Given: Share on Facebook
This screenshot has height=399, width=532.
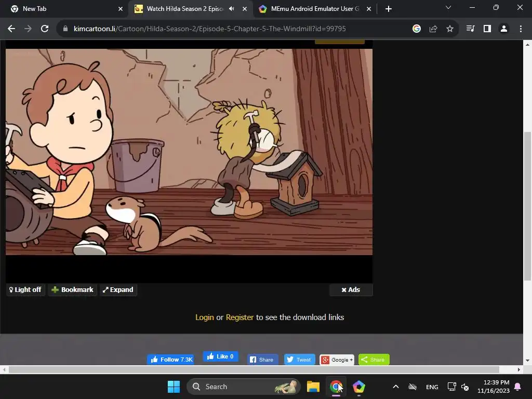Looking at the screenshot, I should coord(262,360).
